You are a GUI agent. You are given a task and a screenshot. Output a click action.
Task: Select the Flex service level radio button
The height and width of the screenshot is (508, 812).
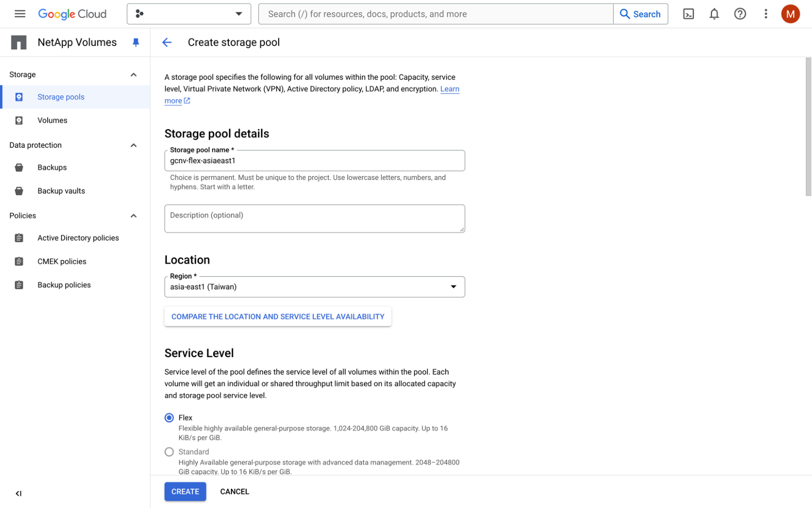click(x=170, y=418)
